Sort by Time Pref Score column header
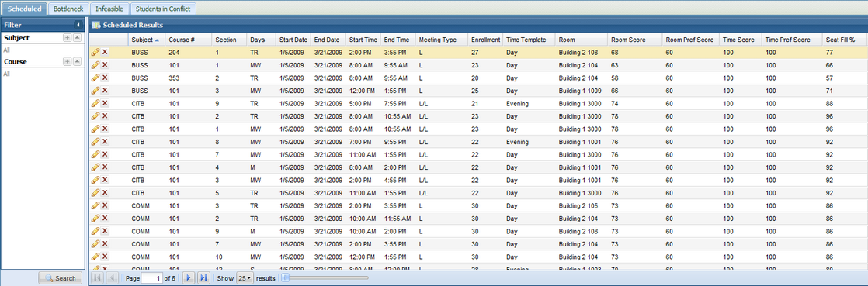The height and width of the screenshot is (286, 868). click(x=792, y=40)
